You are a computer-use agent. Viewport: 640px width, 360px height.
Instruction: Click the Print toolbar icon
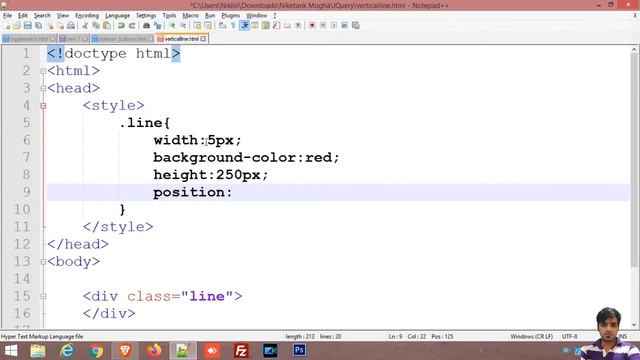pos(71,26)
